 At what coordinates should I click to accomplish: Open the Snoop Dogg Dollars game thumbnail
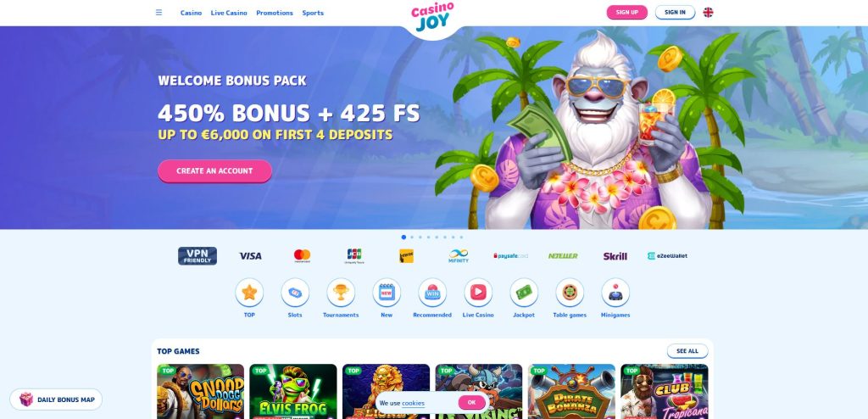(x=200, y=391)
